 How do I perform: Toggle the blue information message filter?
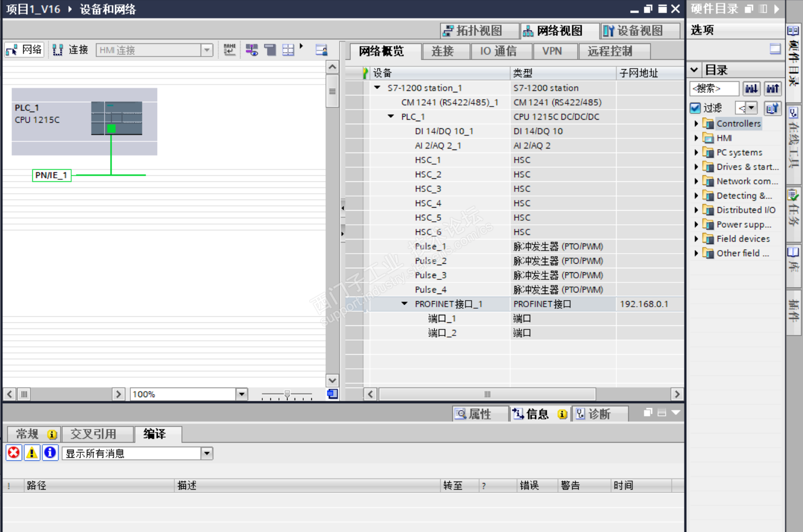pos(50,453)
